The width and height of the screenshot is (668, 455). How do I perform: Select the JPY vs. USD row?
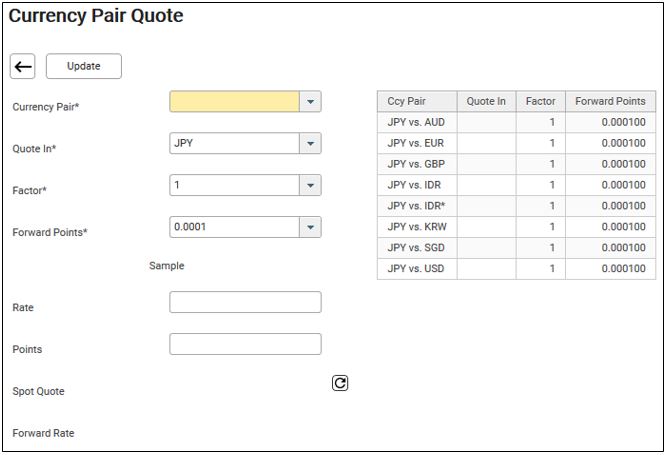point(516,269)
